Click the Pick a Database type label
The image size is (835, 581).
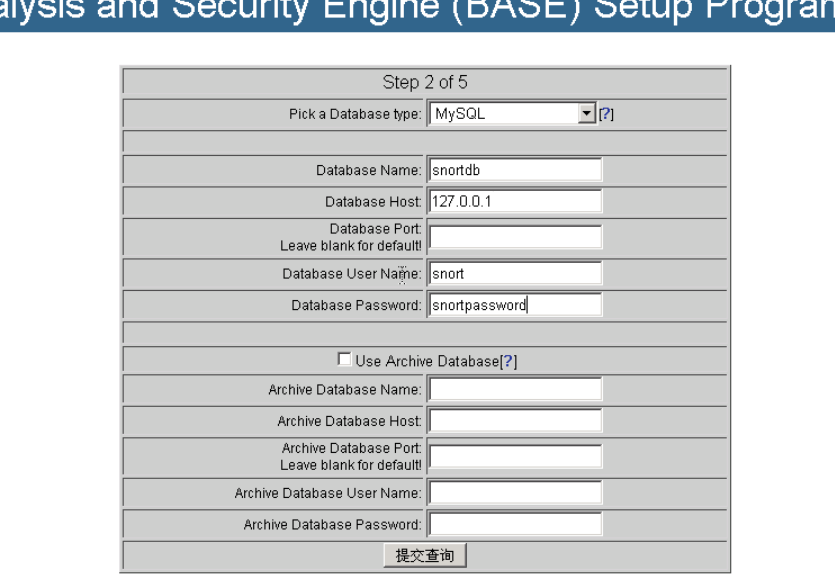point(355,114)
